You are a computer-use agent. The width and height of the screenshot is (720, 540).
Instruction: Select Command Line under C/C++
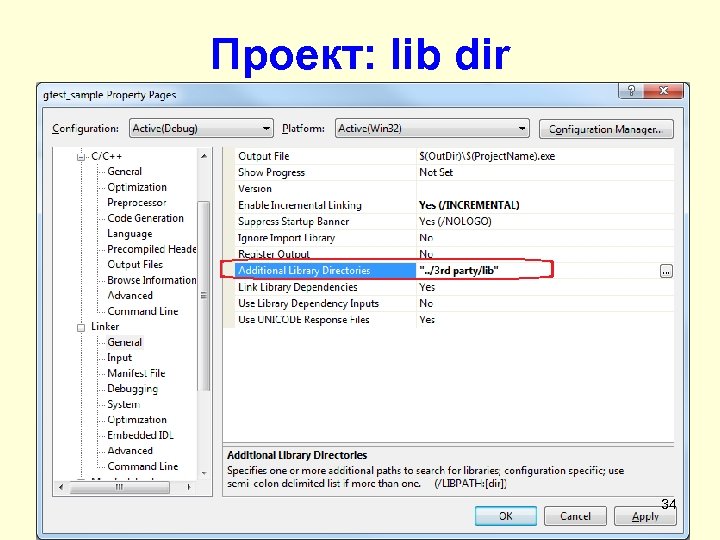[142, 311]
